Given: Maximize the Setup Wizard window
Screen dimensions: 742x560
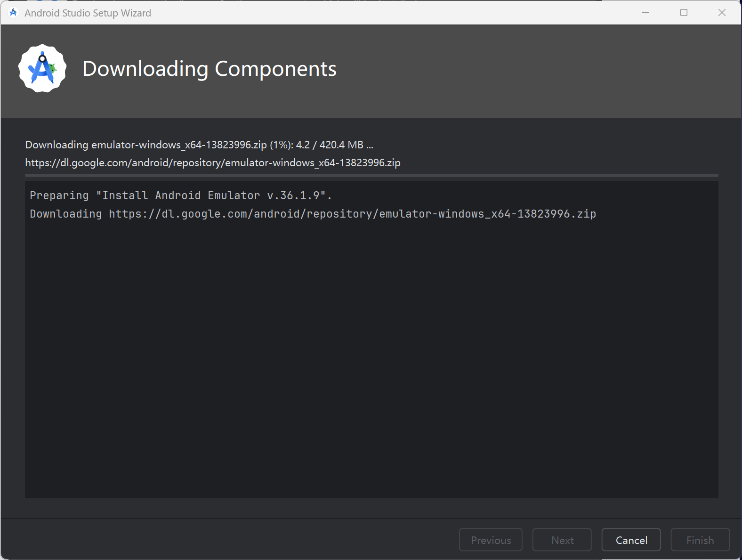Looking at the screenshot, I should [x=684, y=13].
